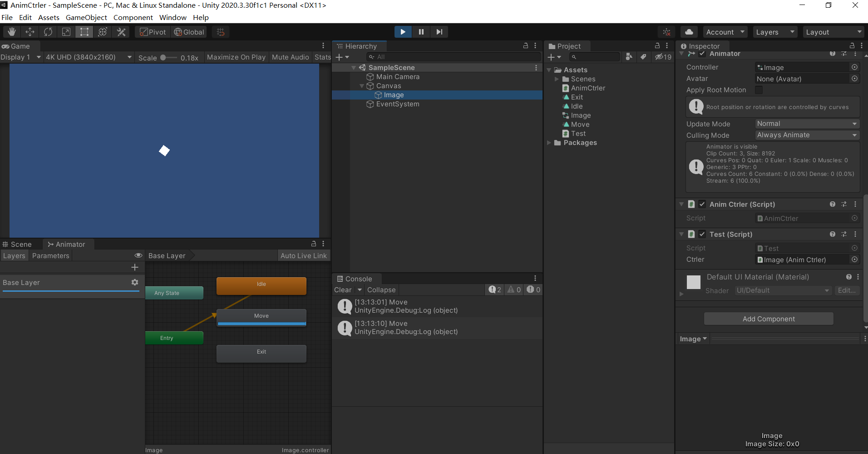
Task: Toggle the Test script enabled checkbox
Action: point(702,234)
